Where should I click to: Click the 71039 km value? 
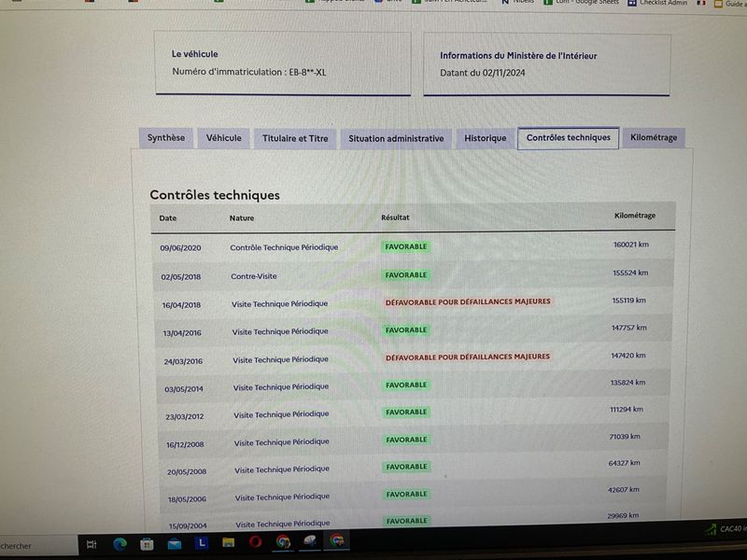click(625, 437)
